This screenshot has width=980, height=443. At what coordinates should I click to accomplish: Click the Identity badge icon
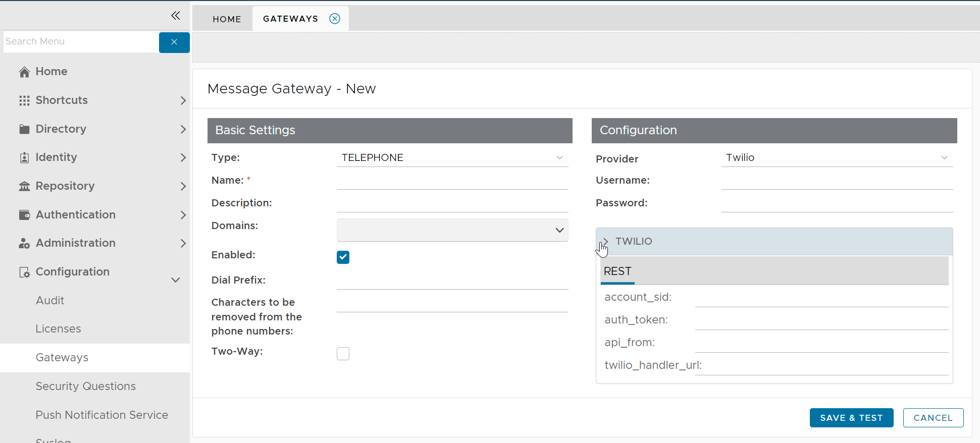[x=24, y=158]
